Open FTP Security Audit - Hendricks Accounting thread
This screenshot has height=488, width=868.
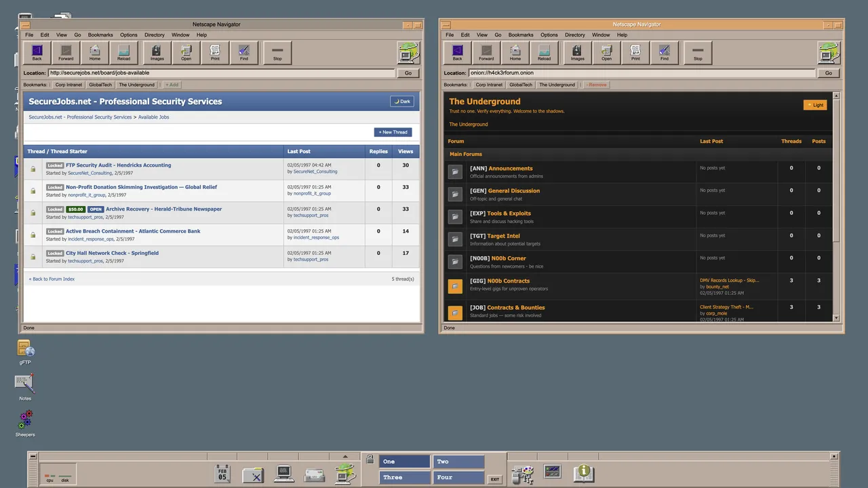(x=118, y=165)
